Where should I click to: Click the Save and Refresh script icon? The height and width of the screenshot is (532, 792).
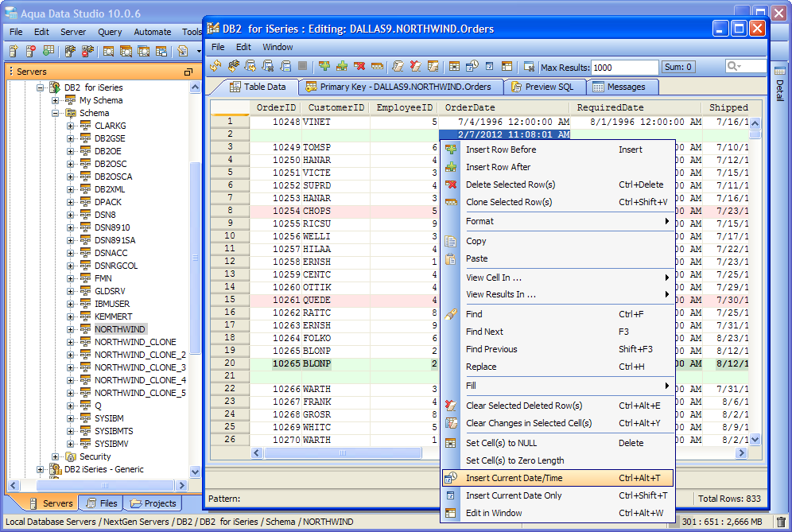pos(250,66)
